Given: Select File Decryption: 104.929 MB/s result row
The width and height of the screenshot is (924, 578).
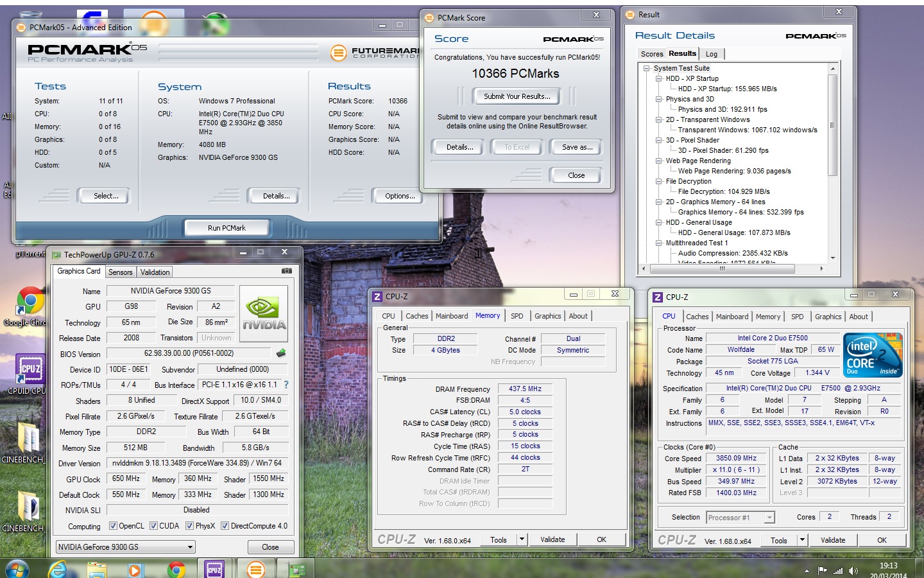Looking at the screenshot, I should click(724, 191).
